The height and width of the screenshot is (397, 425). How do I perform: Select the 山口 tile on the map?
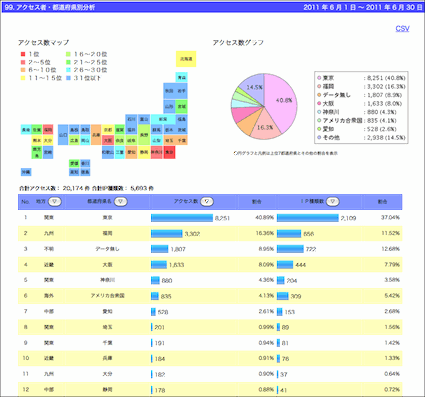tap(63, 135)
